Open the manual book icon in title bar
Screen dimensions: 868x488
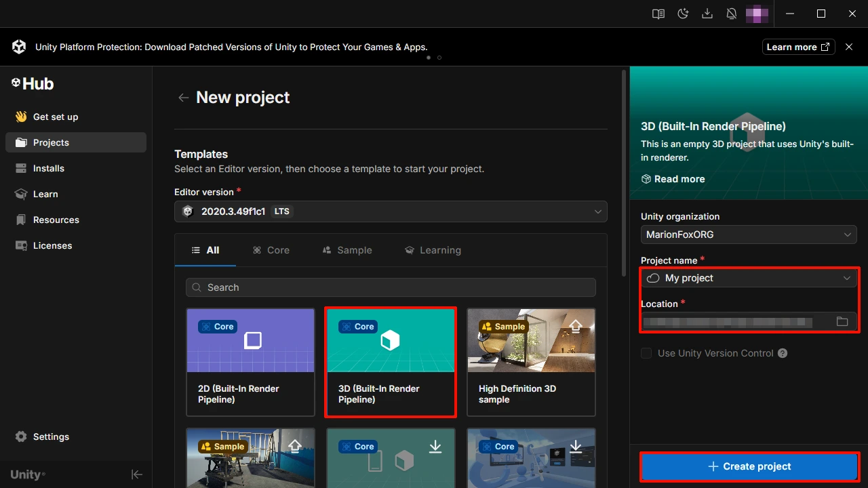coord(658,14)
